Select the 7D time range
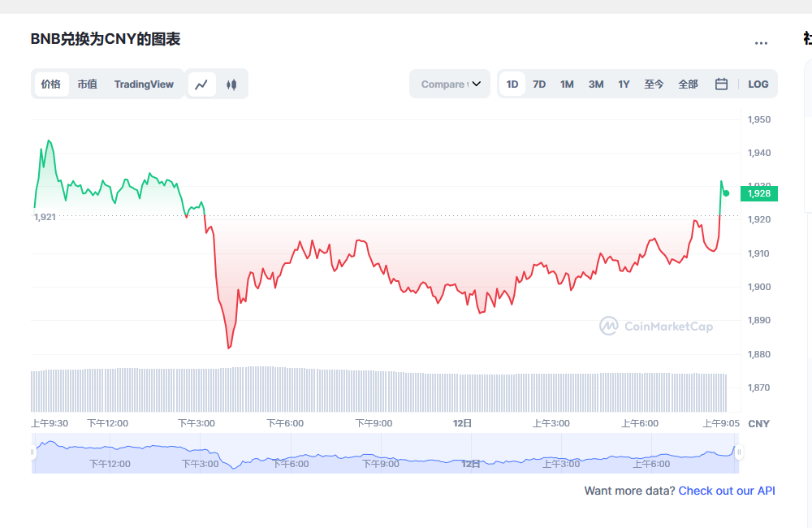 click(x=539, y=84)
